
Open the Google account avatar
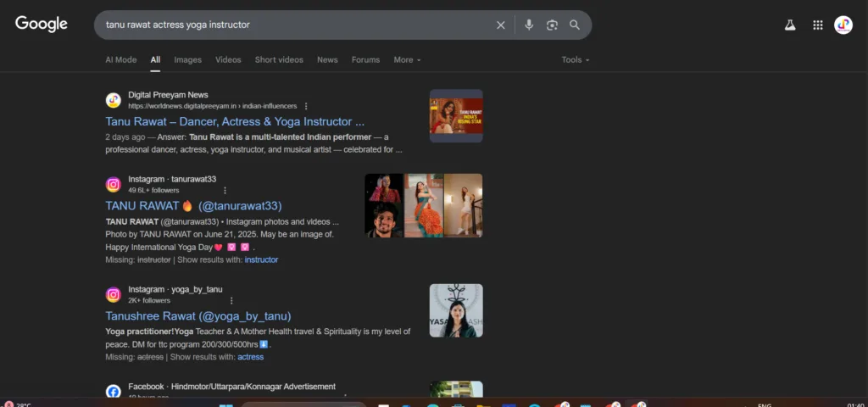[843, 25]
